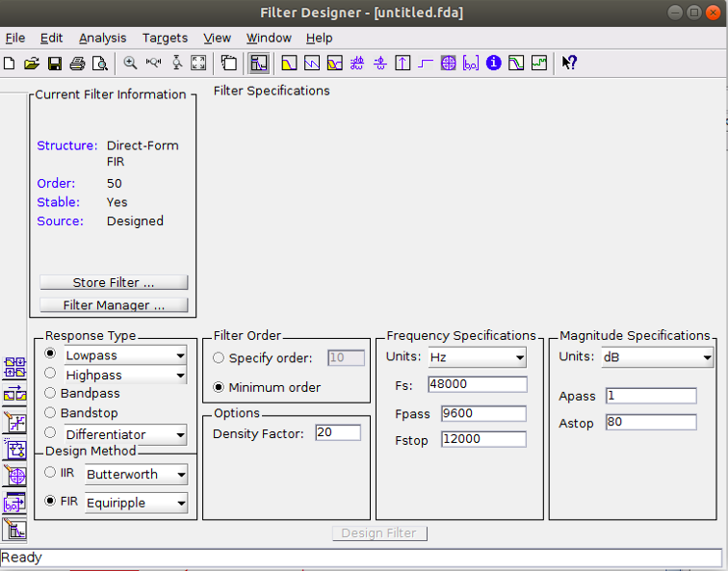The width and height of the screenshot is (728, 571).
Task: Enable the Specify order radio button
Action: (219, 358)
